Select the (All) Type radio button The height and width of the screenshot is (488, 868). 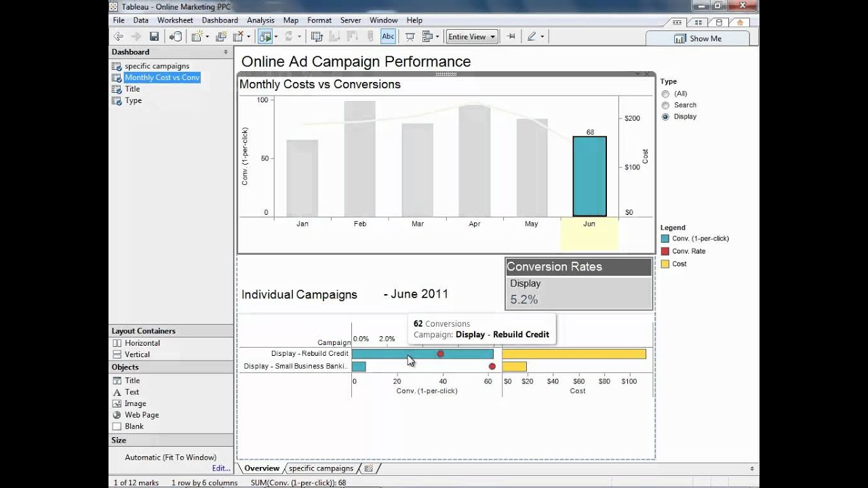(665, 94)
